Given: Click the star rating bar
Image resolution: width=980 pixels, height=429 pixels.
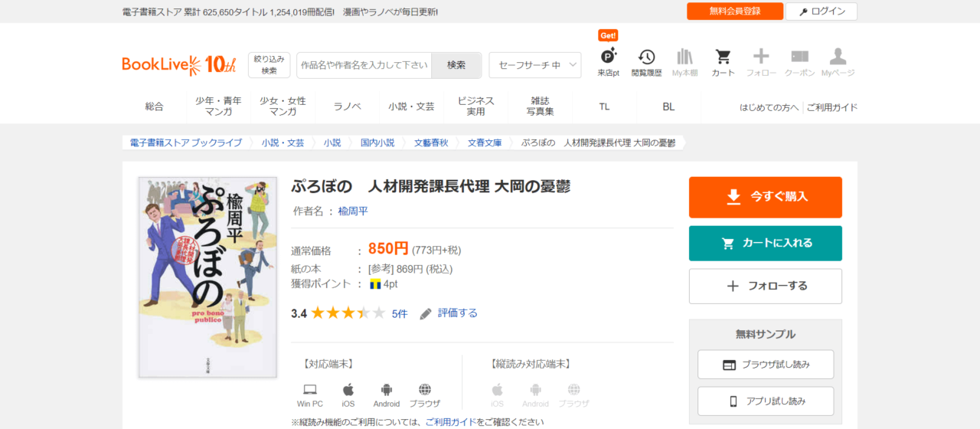Looking at the screenshot, I should 348,313.
